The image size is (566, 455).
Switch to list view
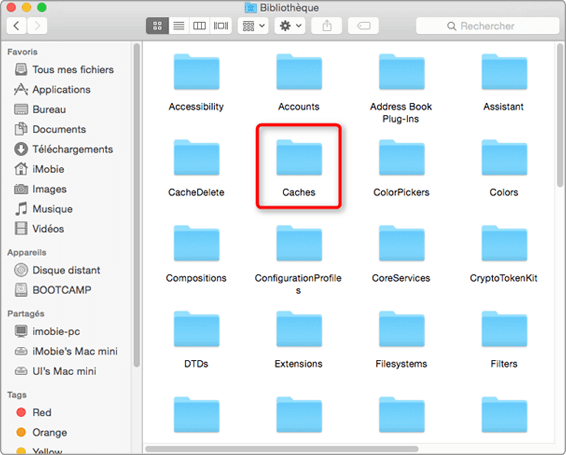click(x=179, y=26)
